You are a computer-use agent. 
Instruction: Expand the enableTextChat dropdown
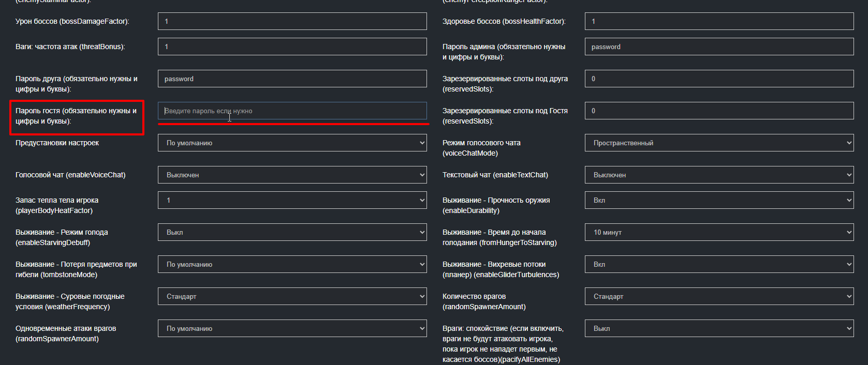click(719, 175)
